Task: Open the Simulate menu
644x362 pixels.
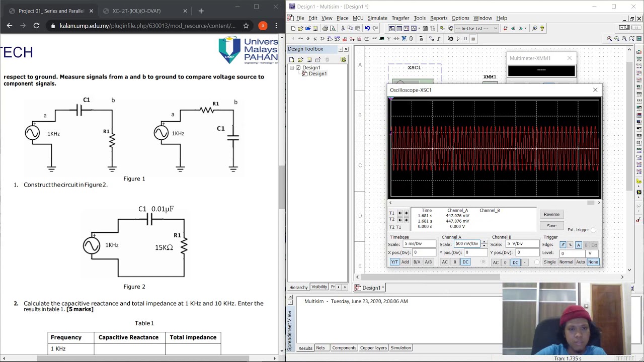Action: [377, 18]
